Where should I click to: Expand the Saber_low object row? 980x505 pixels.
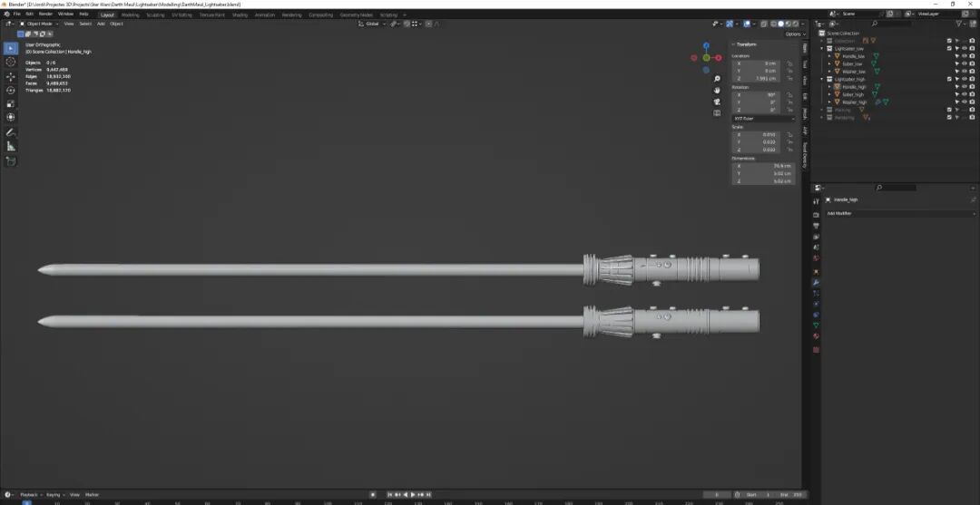[829, 63]
